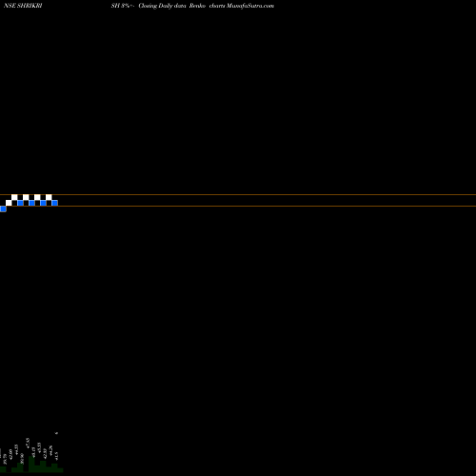Click the SH 8% brick-size label
476x476 pixels.
[121, 6]
